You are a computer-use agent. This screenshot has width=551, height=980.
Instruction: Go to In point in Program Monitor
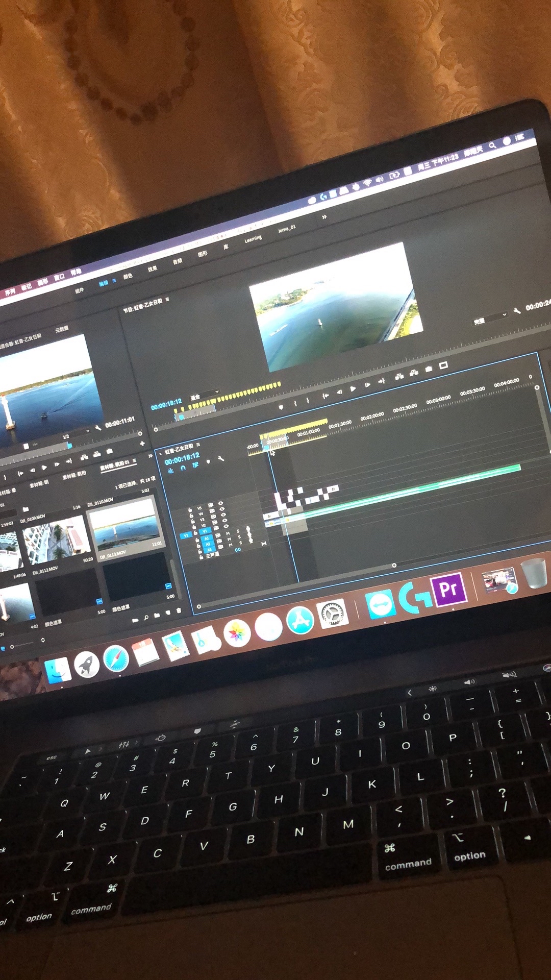325,396
